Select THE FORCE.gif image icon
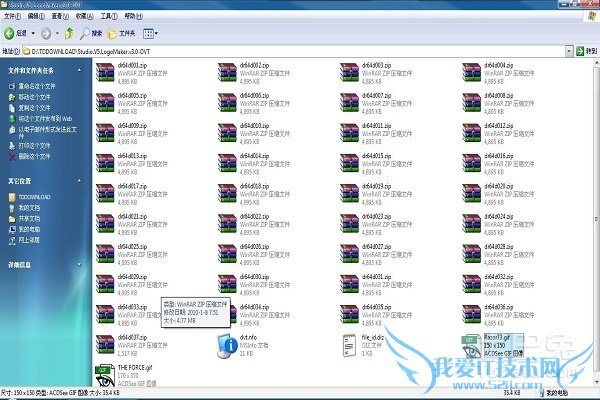Image resolution: width=600 pixels, height=400 pixels. [105, 376]
